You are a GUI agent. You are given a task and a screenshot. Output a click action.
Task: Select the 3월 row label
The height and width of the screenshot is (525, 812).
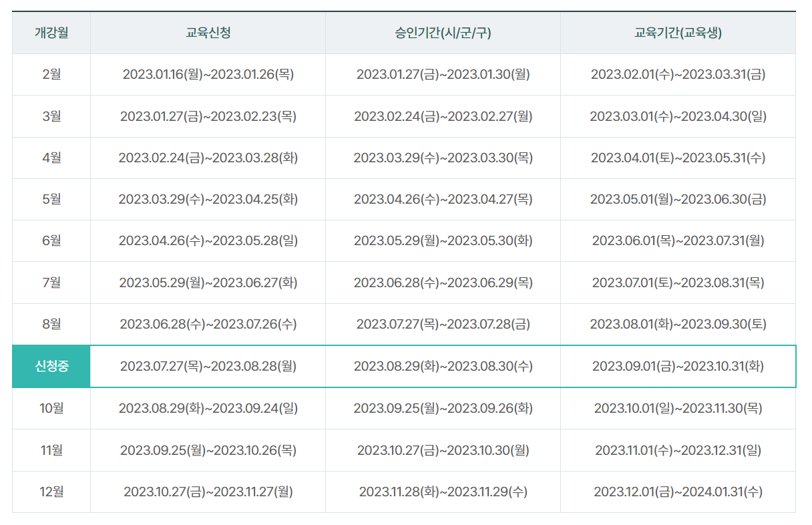[51, 116]
